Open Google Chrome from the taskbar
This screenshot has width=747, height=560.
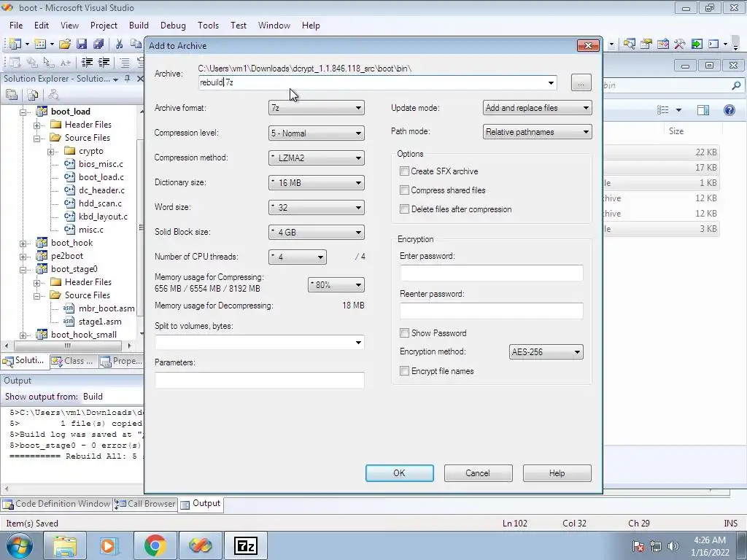[x=155, y=545]
